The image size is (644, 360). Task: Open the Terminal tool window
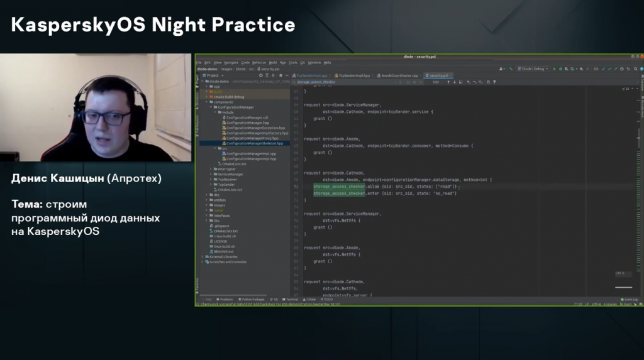290,300
